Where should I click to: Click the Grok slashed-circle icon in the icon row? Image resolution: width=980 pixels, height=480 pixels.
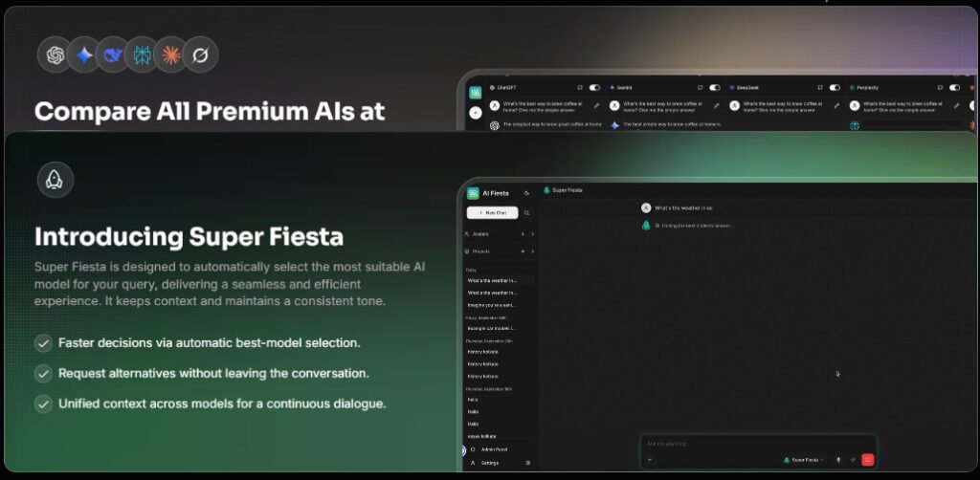click(200, 55)
